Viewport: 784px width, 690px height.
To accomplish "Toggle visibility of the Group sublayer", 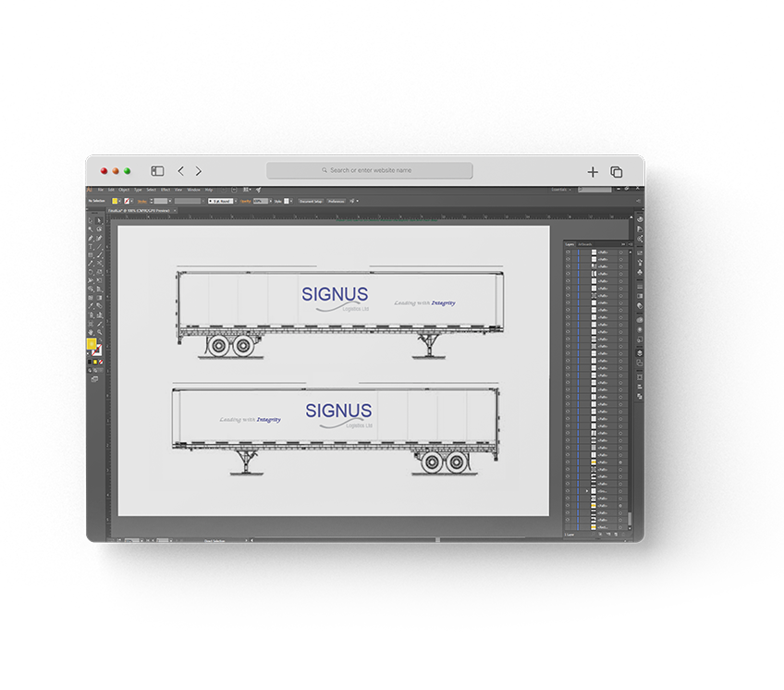I will point(568,491).
